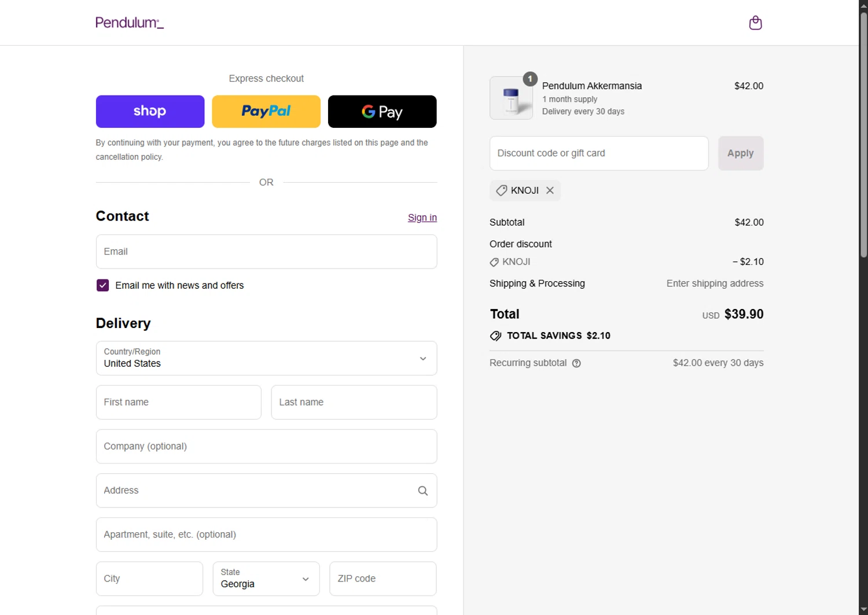Expand the State dropdown showing Georgia
This screenshot has width=868, height=615.
point(266,579)
